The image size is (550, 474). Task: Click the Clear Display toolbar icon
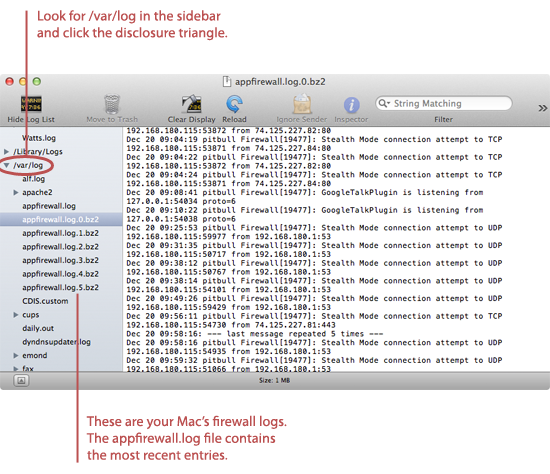coord(191,104)
